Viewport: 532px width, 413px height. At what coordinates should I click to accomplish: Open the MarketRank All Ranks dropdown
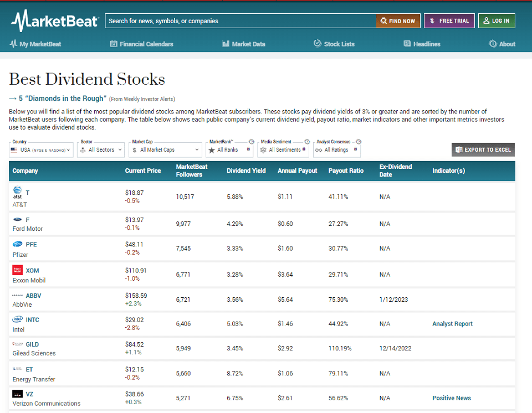pos(229,150)
